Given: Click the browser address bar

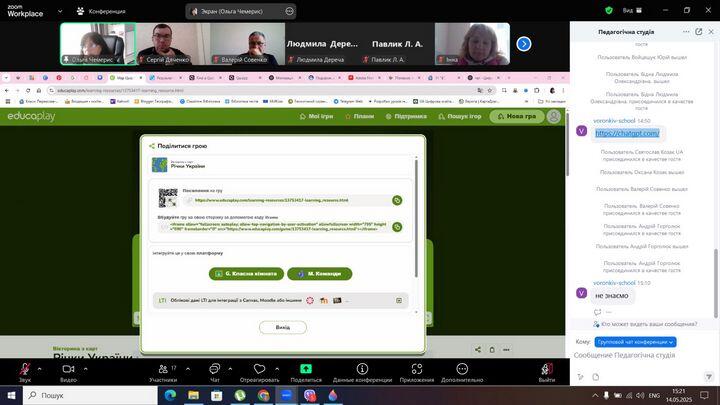Looking at the screenshot, I should click(x=262, y=90).
